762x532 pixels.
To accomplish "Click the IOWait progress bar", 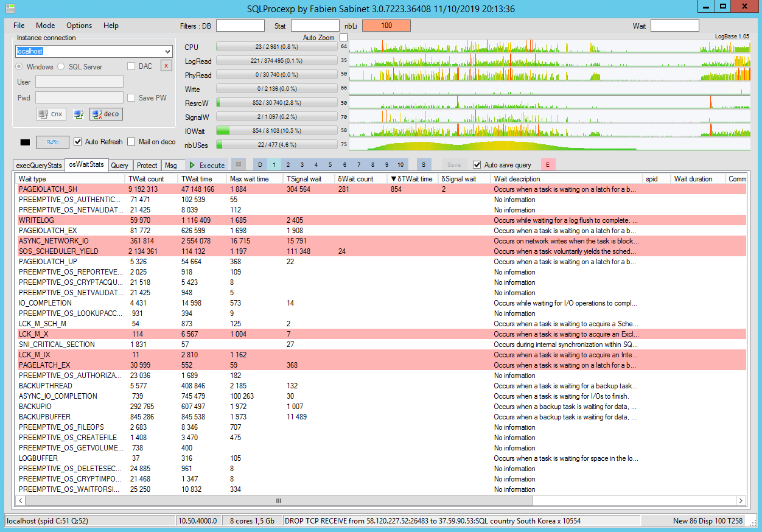I will [x=276, y=130].
